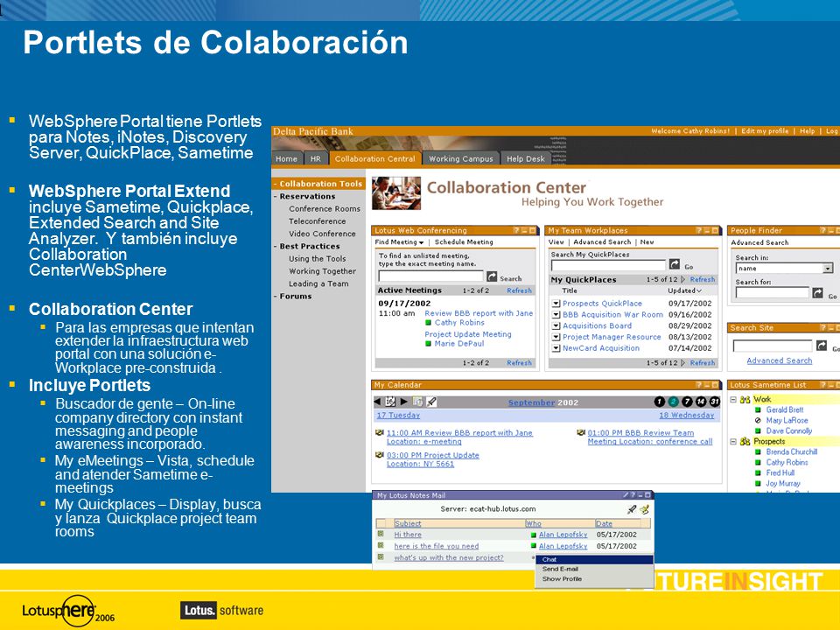The width and height of the screenshot is (840, 630).
Task: Select one-day view in My Calendar
Action: pyautogui.click(x=660, y=402)
